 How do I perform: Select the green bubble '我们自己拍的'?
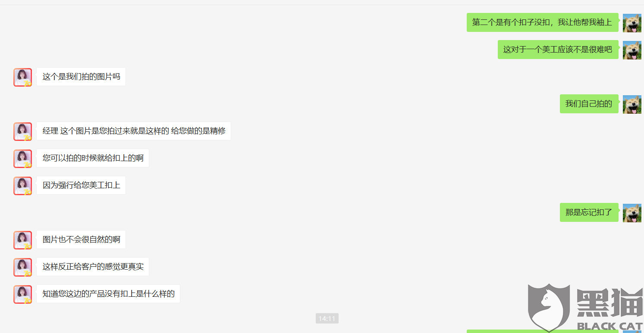589,104
